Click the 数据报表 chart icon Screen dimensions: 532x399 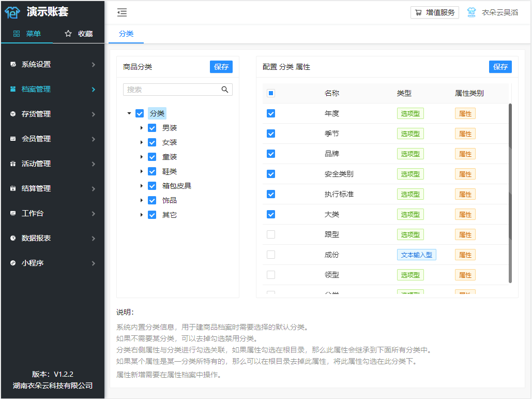pyautogui.click(x=13, y=238)
